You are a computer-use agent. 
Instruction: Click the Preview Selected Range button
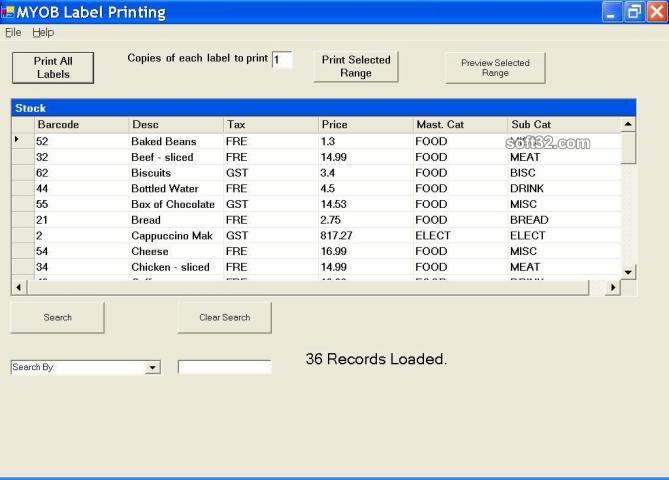pyautogui.click(x=495, y=68)
